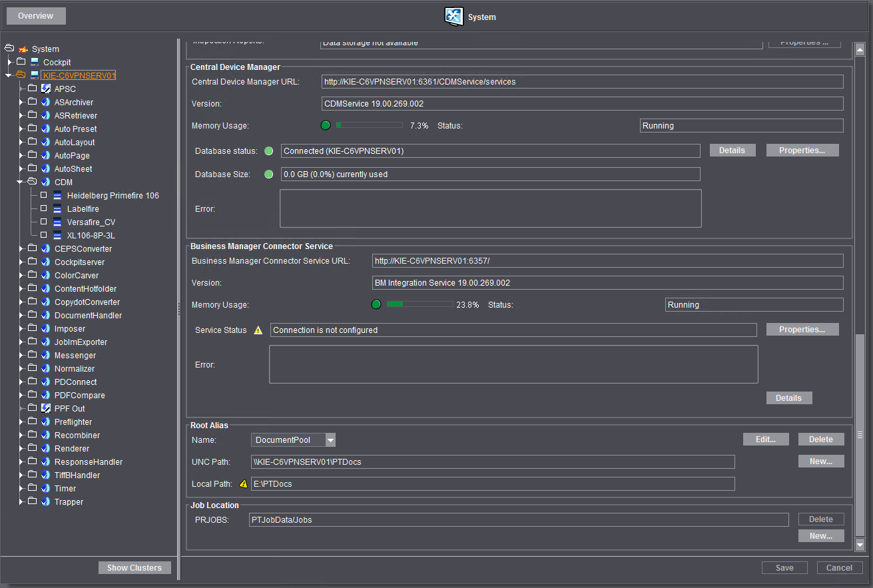The image size is (873, 588).
Task: Click the green Database status indicator
Action: tap(269, 151)
